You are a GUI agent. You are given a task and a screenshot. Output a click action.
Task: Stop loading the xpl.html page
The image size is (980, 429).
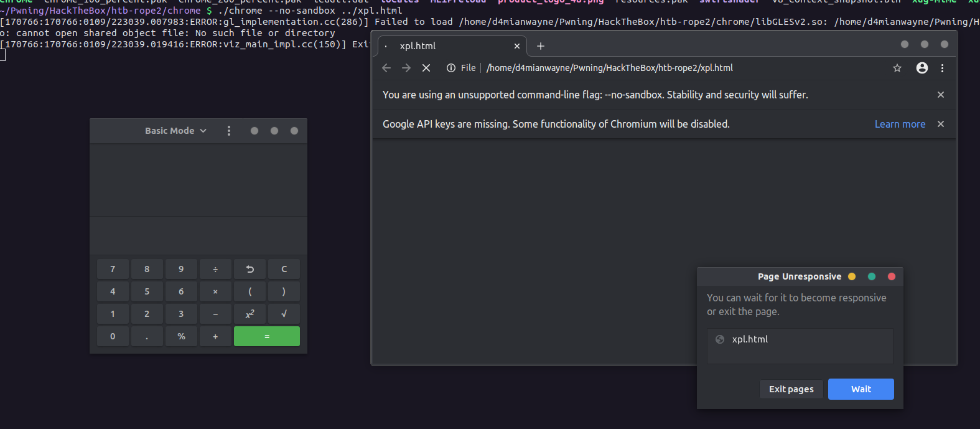(x=426, y=68)
